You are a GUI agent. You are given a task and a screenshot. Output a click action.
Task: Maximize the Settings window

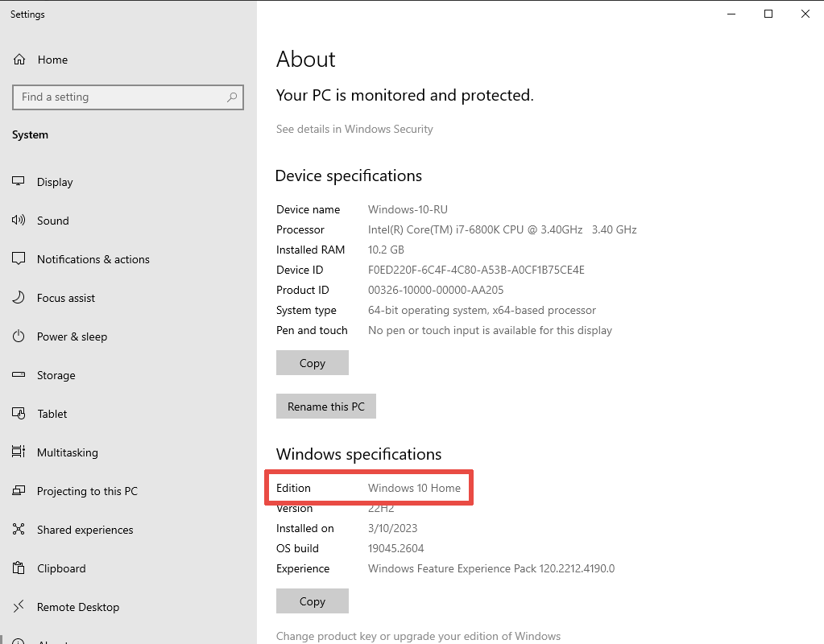tap(768, 14)
